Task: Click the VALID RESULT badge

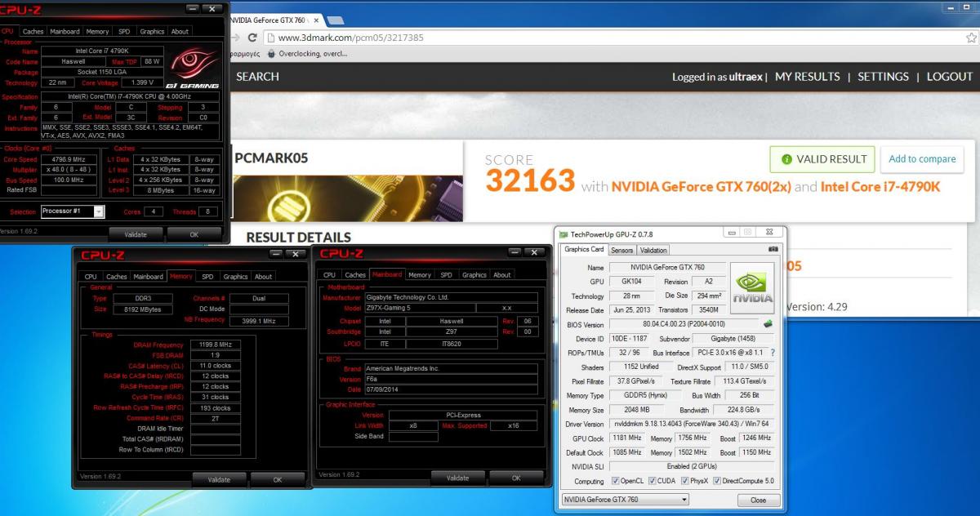Action: 822,159
